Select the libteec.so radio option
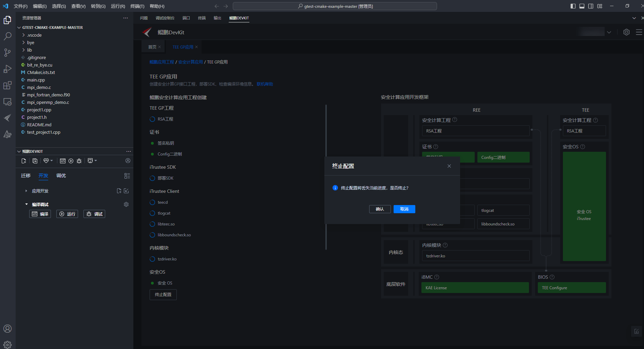Image resolution: width=644 pixels, height=349 pixels. tap(152, 224)
